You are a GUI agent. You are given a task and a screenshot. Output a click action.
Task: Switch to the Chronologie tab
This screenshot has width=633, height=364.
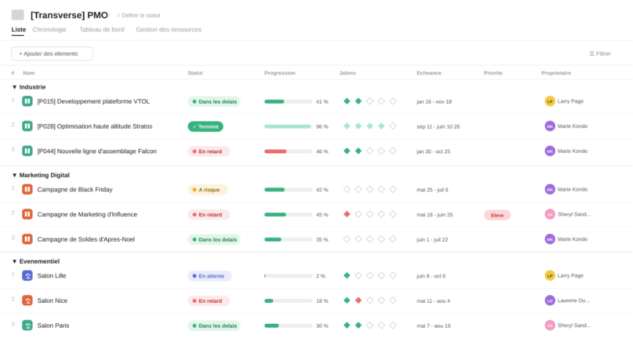tap(49, 30)
